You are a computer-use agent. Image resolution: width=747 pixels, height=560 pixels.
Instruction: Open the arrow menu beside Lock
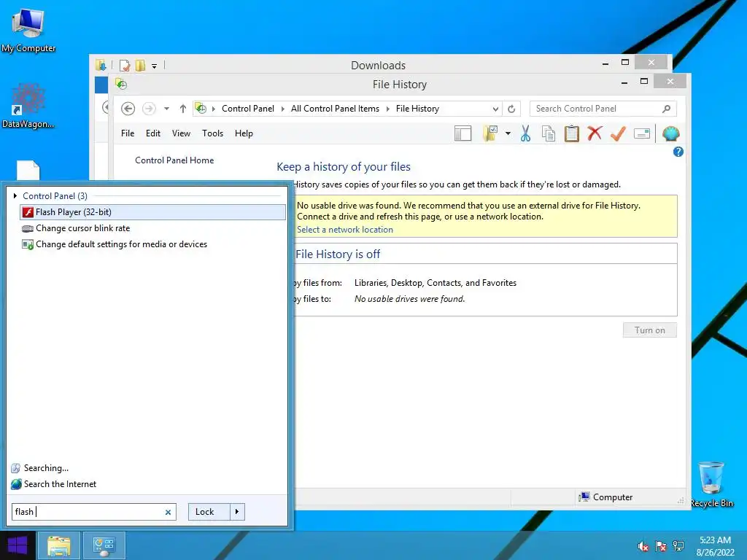tap(237, 512)
